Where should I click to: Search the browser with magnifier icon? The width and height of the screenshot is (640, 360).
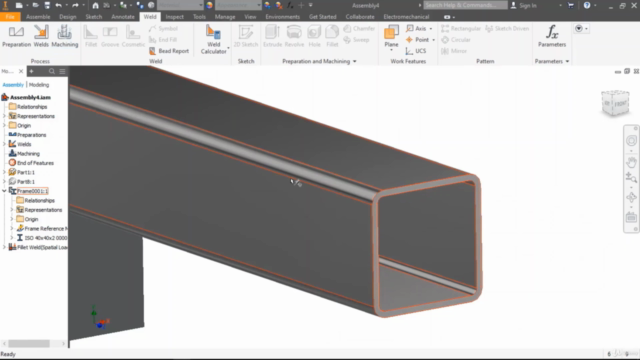pos(52,71)
